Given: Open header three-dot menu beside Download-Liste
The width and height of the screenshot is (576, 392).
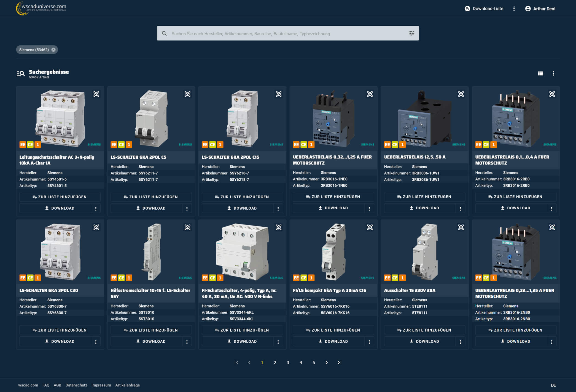Looking at the screenshot, I should click(x=514, y=9).
